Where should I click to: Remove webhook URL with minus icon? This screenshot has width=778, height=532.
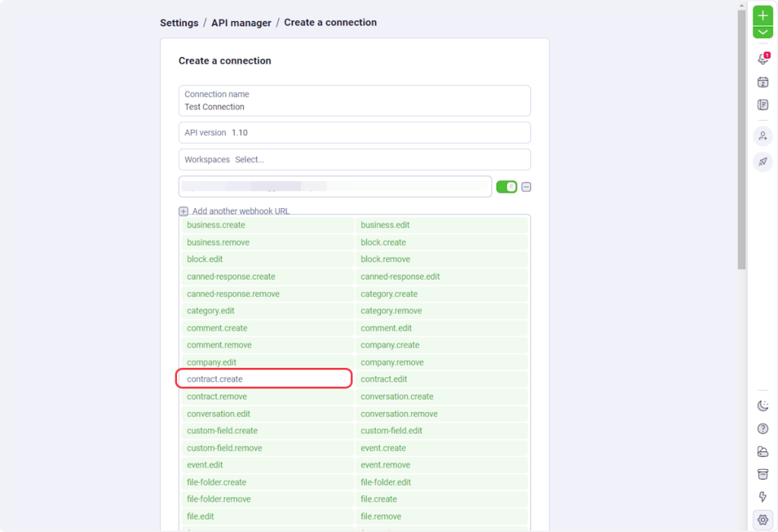pos(526,187)
